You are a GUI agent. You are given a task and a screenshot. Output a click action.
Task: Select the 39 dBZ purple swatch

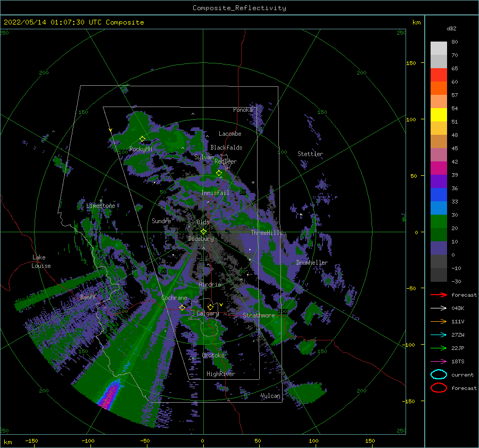pos(439,181)
